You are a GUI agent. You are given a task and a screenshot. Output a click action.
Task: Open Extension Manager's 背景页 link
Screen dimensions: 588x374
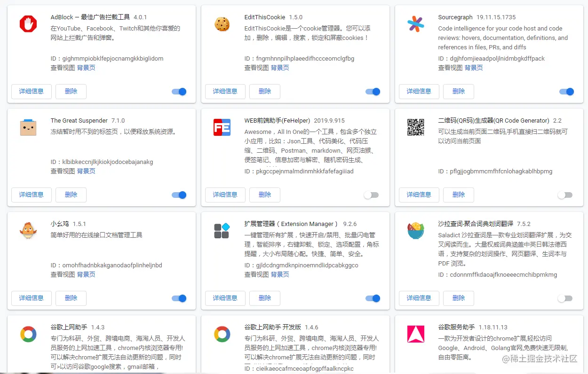(280, 274)
